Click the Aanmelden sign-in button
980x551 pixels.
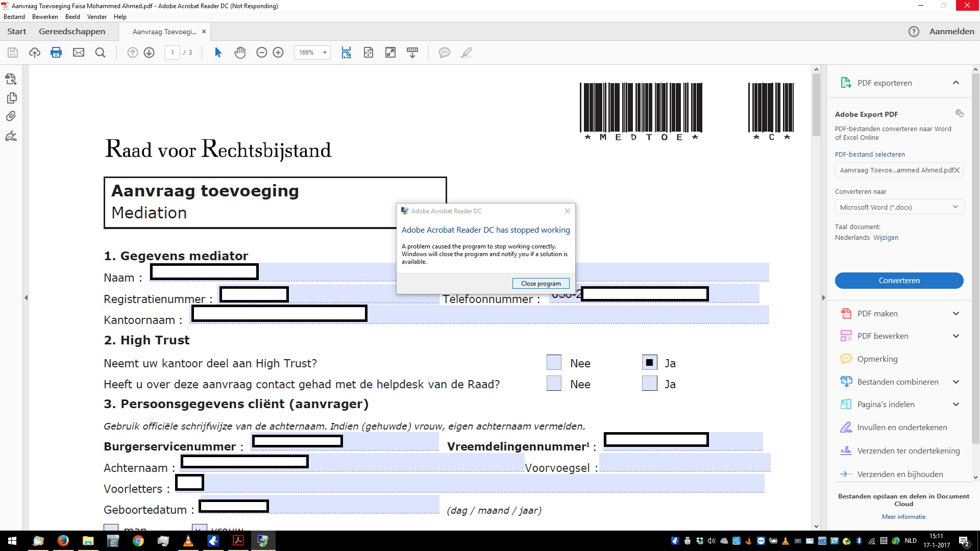pyautogui.click(x=951, y=32)
